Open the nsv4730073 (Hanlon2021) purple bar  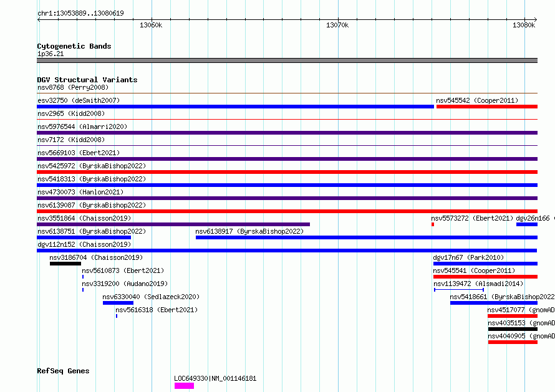click(287, 198)
